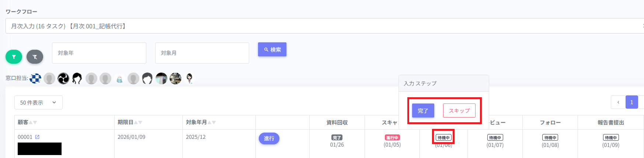644x158 pixels.
Task: Toggle the 進行 status pill
Action: [269, 138]
